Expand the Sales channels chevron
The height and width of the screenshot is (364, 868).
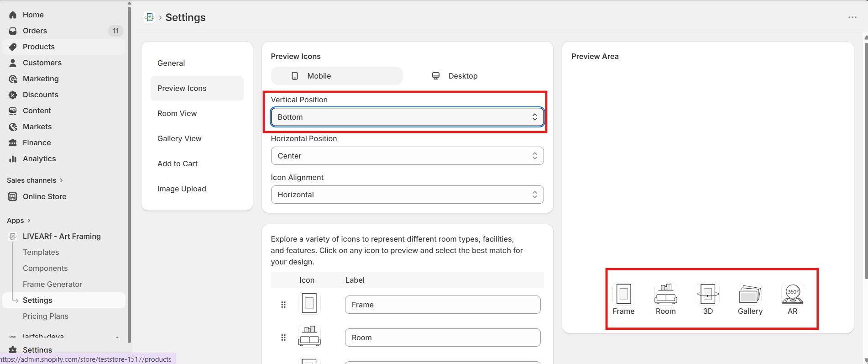point(61,180)
